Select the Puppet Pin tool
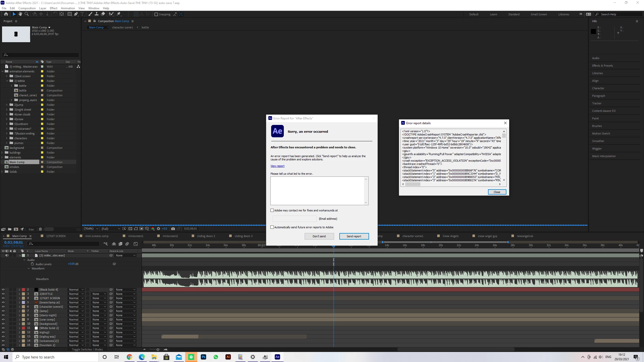Screen dimensions: 644x362 click(119, 14)
